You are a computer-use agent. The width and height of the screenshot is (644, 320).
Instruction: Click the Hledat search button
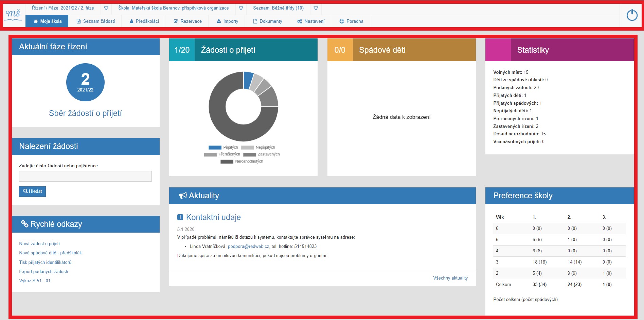click(32, 191)
